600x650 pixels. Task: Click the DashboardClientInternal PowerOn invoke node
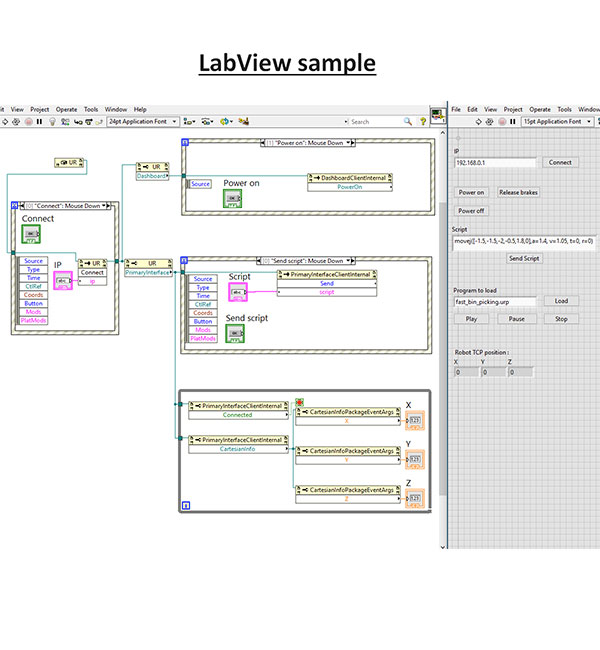pos(350,182)
